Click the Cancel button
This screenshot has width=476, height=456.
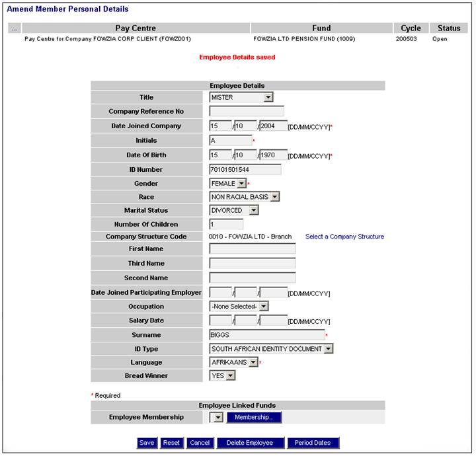click(199, 443)
